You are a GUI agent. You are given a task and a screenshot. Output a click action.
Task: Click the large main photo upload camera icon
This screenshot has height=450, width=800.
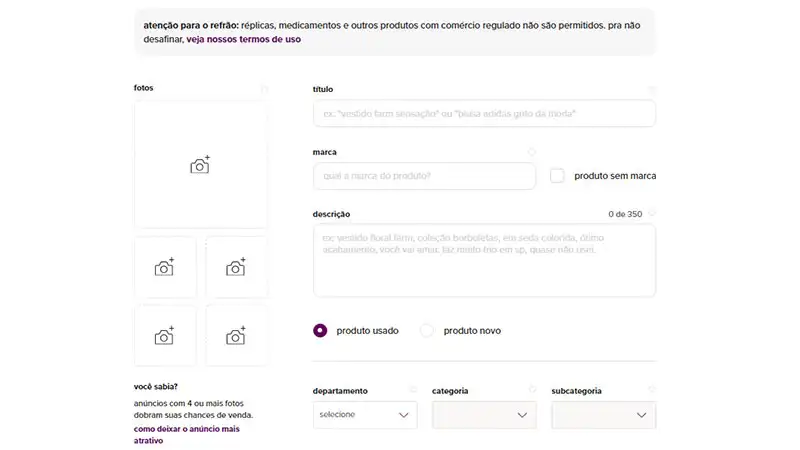(200, 165)
